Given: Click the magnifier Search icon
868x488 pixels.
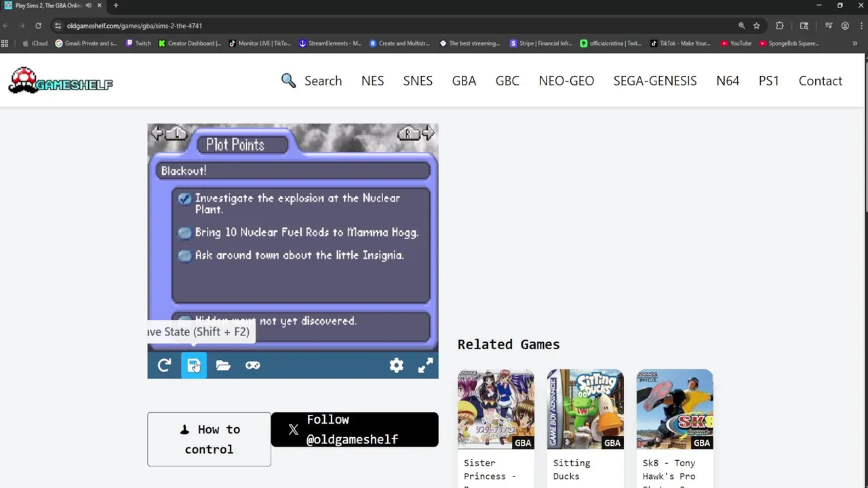Looking at the screenshot, I should 288,81.
